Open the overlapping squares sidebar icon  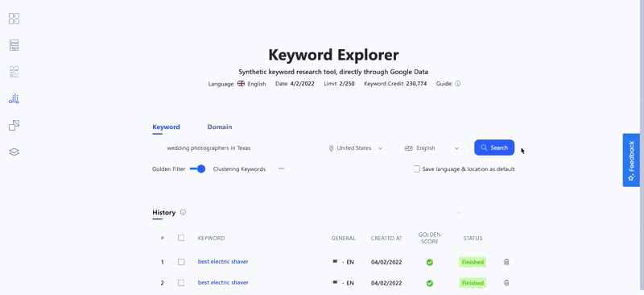14,125
